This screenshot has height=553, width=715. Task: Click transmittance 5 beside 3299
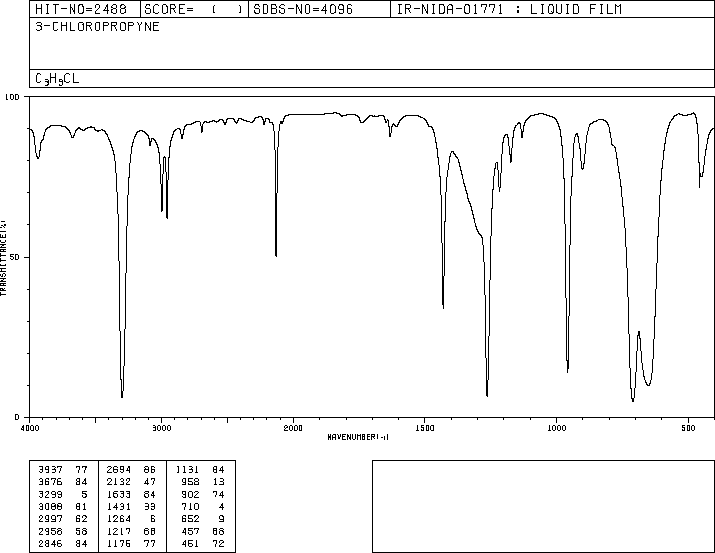click(84, 494)
